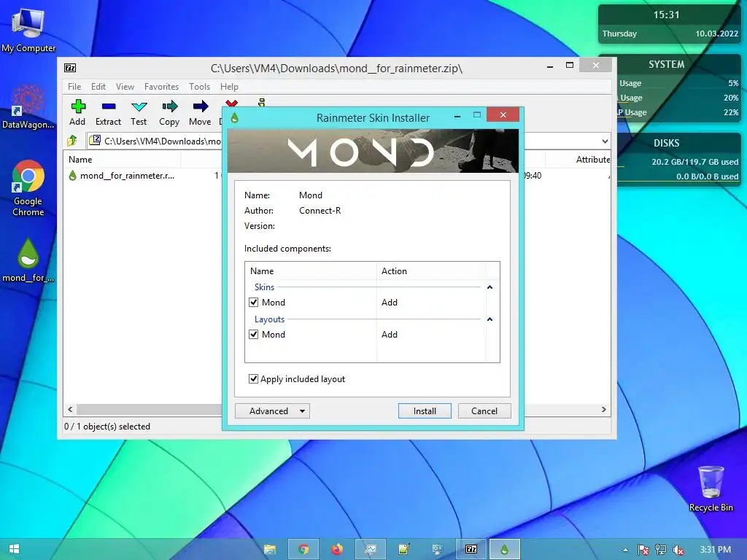Open the Edit menu in 7-Zip
This screenshot has height=560, width=747.
[x=98, y=87]
